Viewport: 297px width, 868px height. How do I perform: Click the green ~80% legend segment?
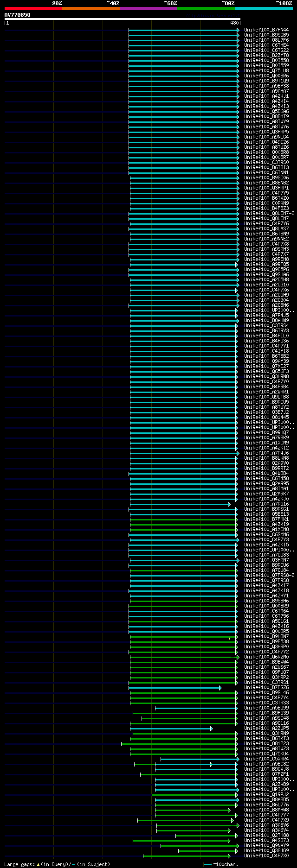click(x=206, y=8)
